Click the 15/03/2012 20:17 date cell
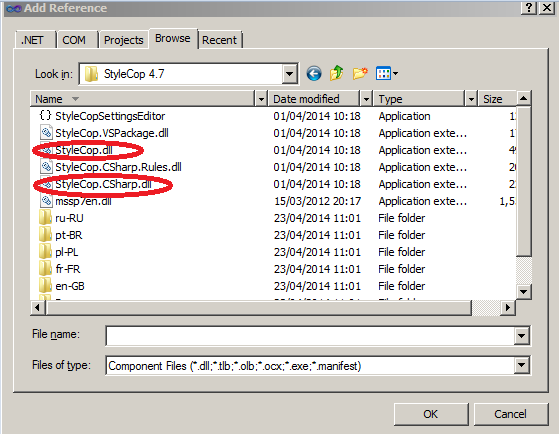The height and width of the screenshot is (434, 559). (317, 201)
